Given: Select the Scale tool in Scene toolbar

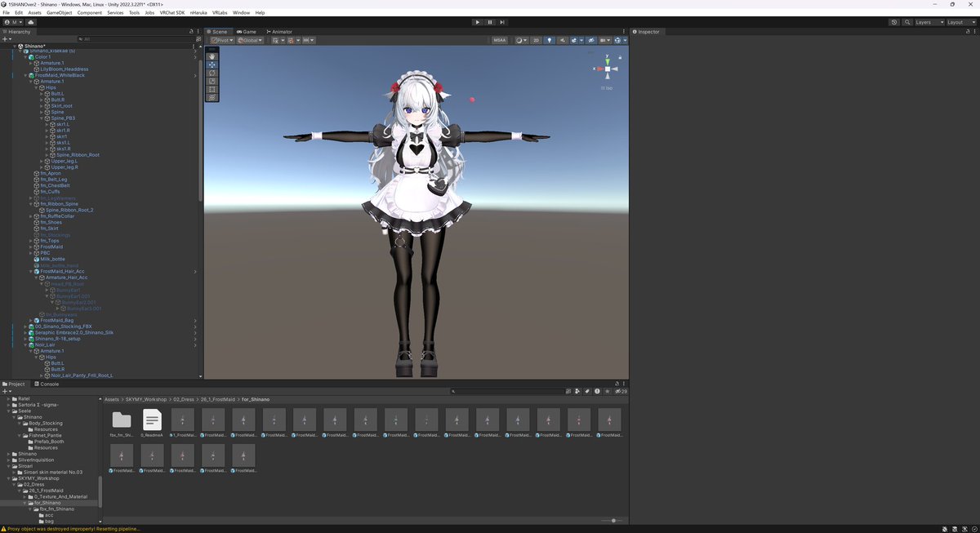Looking at the screenshot, I should coord(212,80).
